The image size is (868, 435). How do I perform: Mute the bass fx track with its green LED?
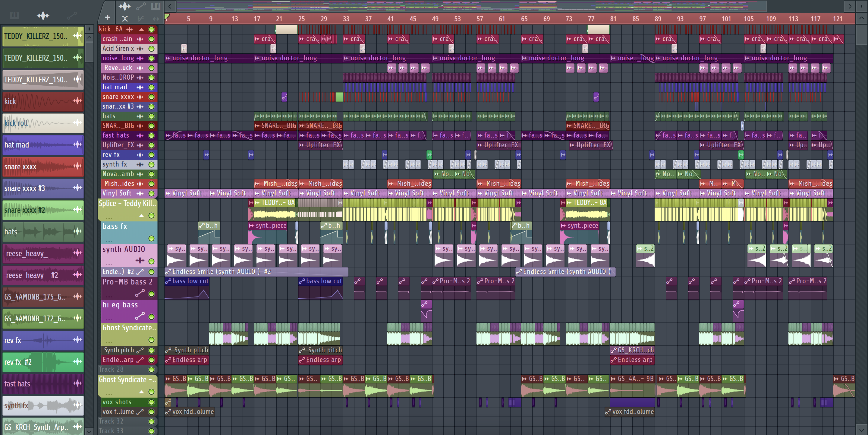(x=152, y=238)
